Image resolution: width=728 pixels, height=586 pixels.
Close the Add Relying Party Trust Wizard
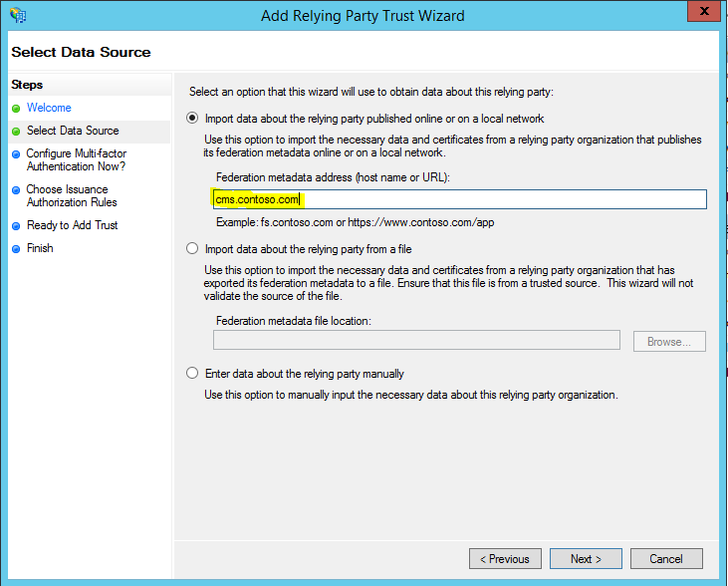pyautogui.click(x=703, y=11)
